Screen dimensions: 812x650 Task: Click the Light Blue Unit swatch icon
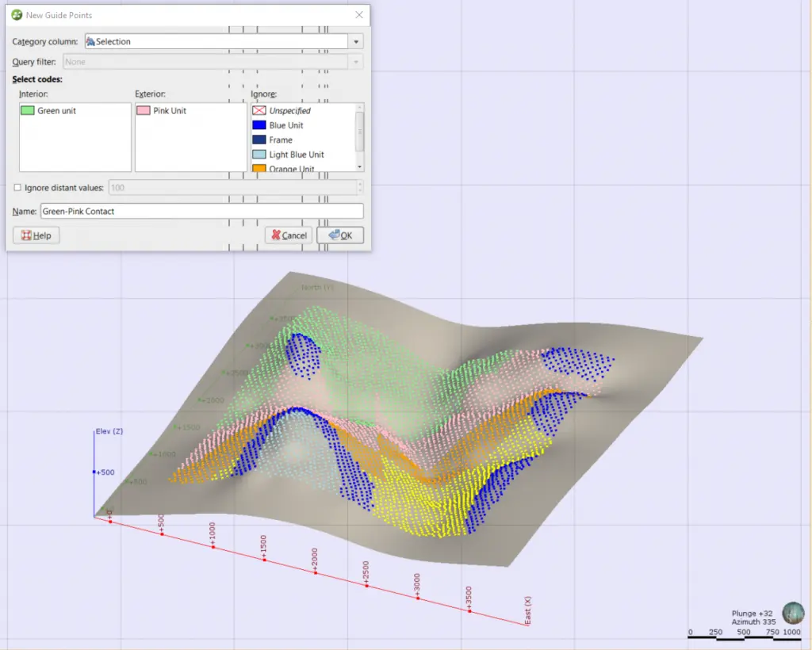pos(259,154)
